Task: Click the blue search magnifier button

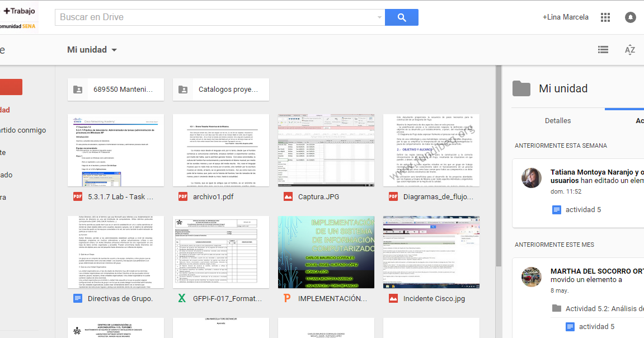Action: tap(401, 17)
